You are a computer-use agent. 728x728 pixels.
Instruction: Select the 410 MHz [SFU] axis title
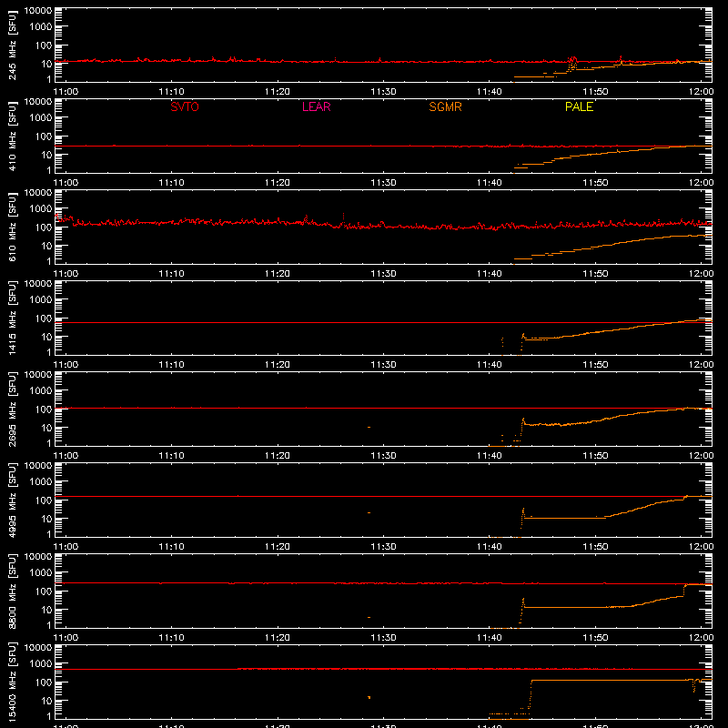[x=12, y=136]
